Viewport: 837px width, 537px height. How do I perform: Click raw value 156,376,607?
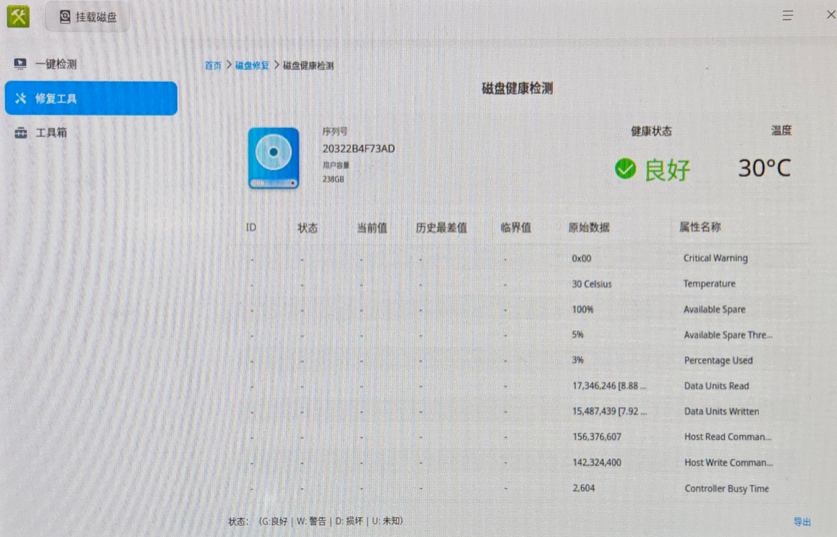tap(597, 437)
